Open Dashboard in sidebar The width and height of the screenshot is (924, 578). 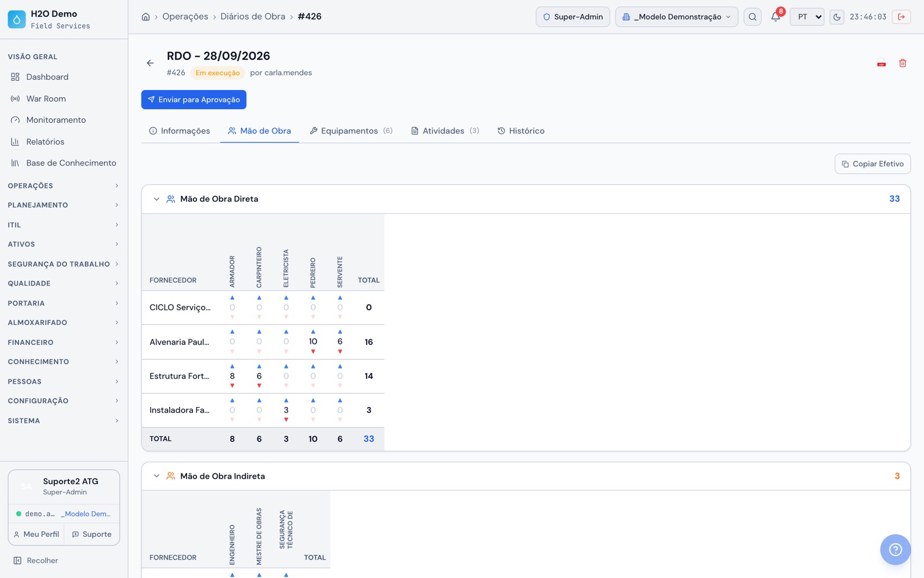64,77
